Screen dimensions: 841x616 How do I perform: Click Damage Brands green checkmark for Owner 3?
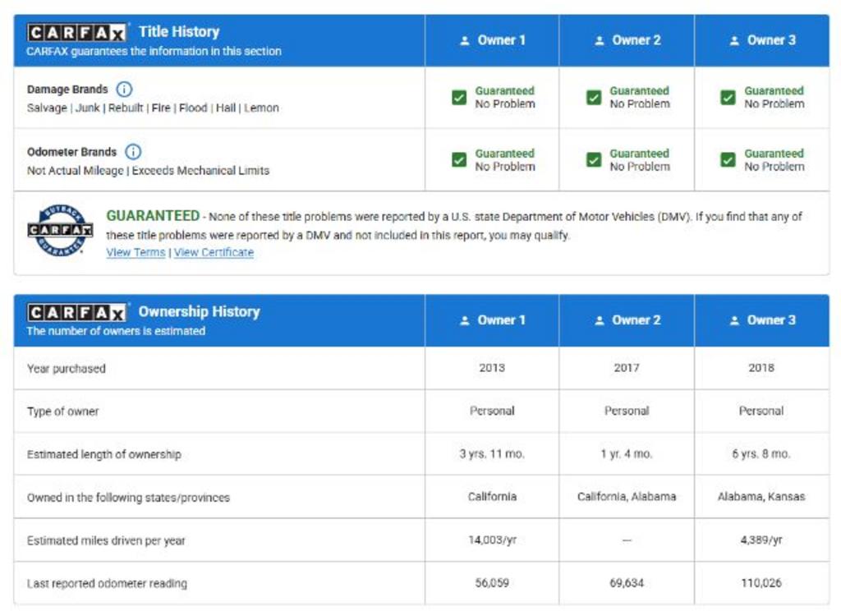tap(728, 97)
